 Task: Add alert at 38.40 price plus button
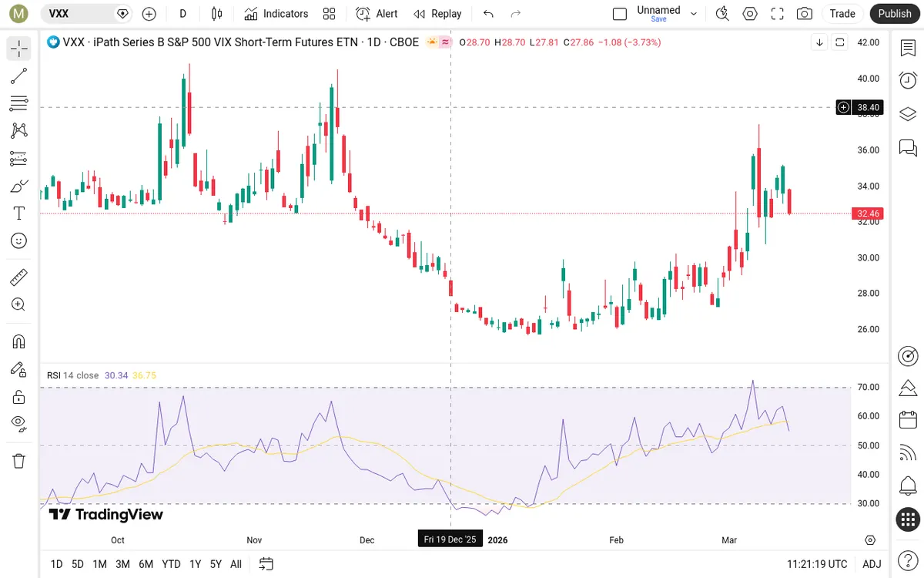844,107
